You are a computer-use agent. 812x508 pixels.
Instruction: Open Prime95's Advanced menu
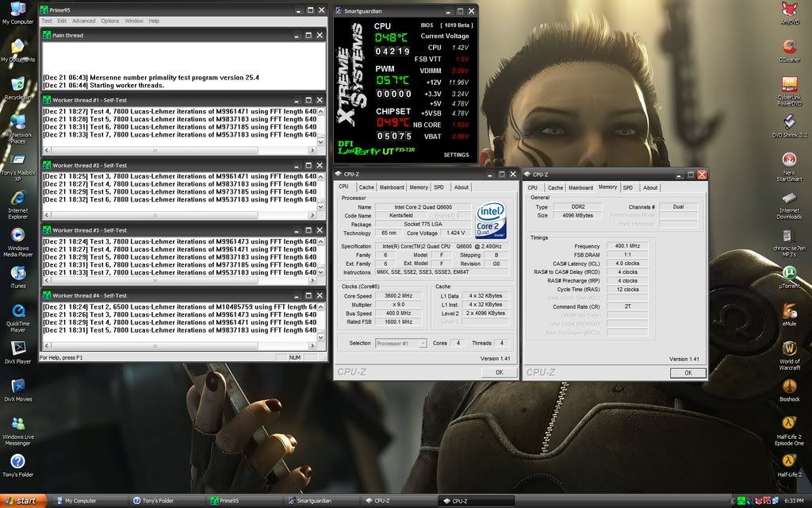pos(83,21)
